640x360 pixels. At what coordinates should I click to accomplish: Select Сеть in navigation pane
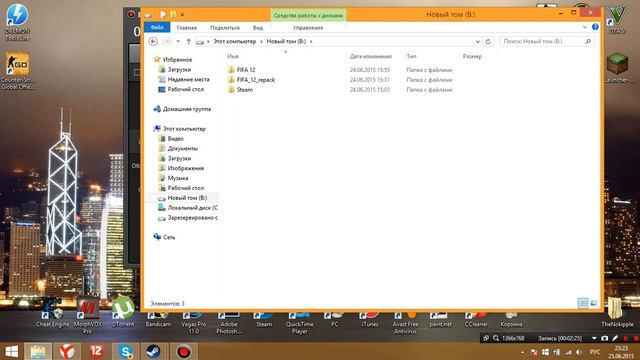[169, 237]
